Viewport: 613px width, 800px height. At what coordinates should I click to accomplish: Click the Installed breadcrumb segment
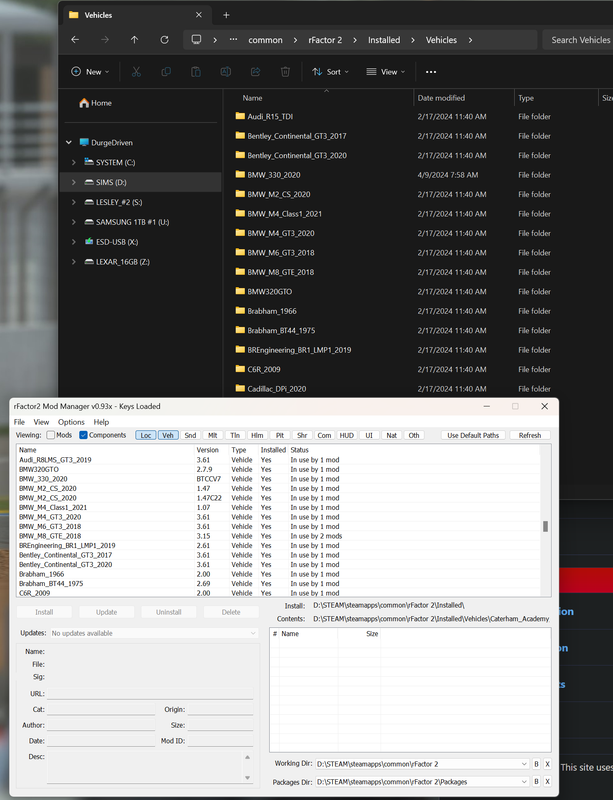[384, 40]
